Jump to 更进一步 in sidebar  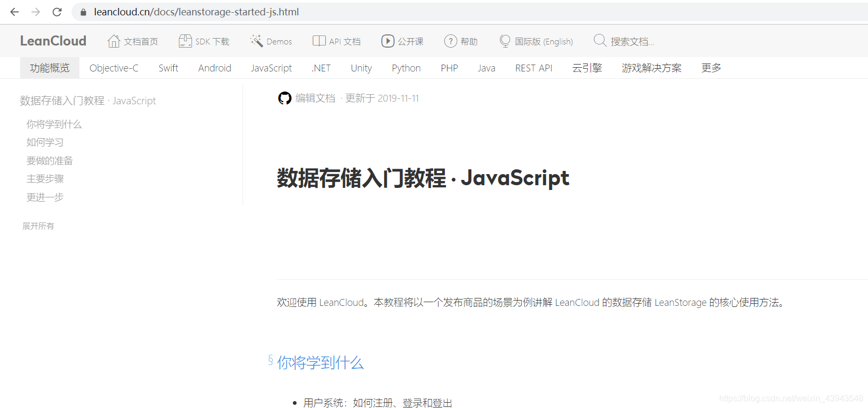point(45,197)
